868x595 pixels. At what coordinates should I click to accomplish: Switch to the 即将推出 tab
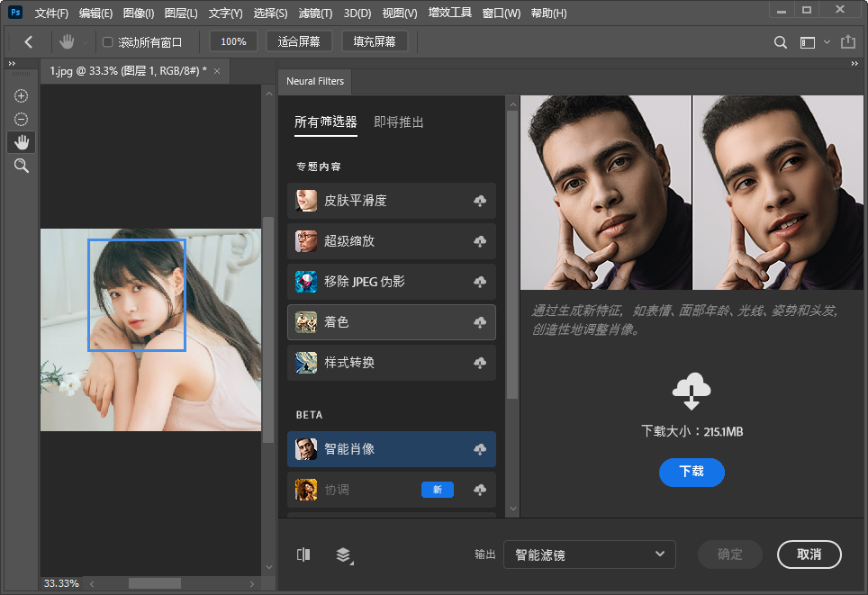pyautogui.click(x=399, y=122)
